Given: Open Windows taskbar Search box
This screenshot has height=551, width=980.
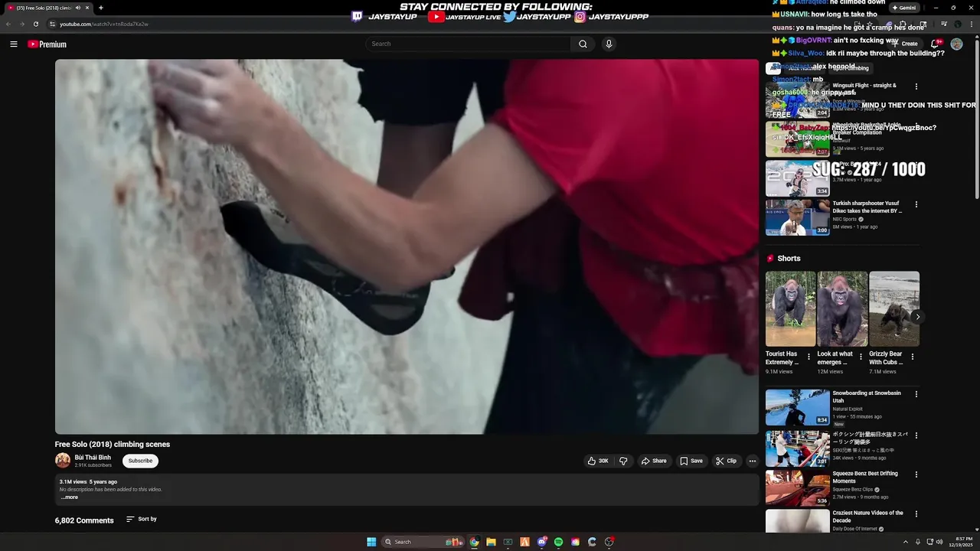Looking at the screenshot, I should [x=422, y=542].
